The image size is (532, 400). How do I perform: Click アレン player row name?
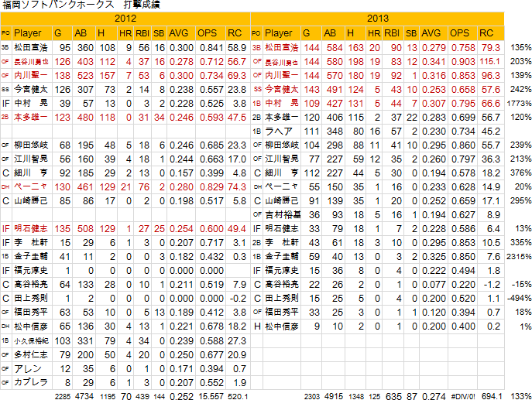coord(27,368)
